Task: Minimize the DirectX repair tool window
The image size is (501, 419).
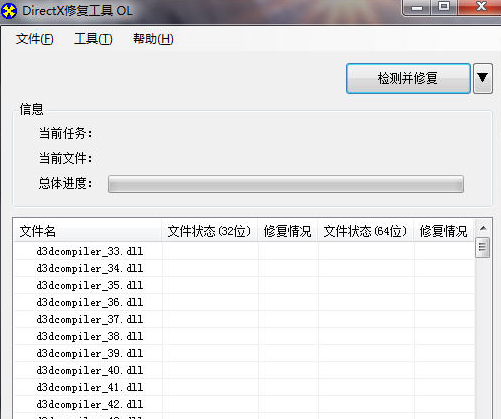Action: (x=417, y=7)
